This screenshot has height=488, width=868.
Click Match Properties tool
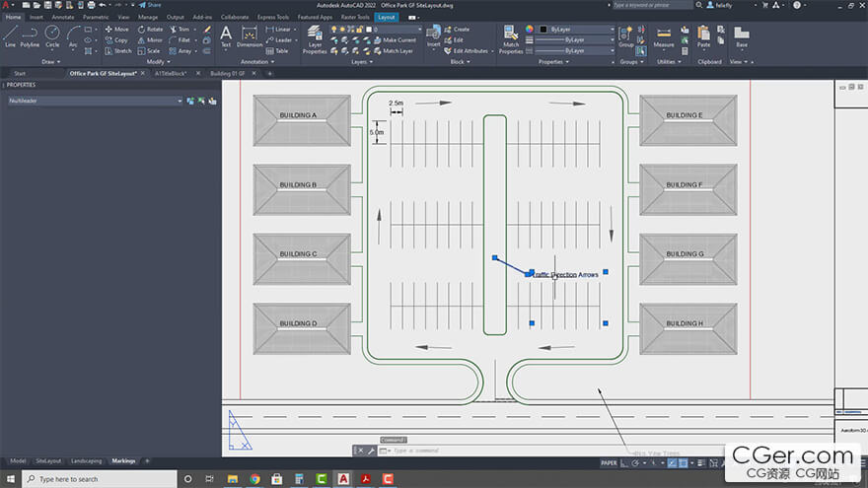(x=510, y=39)
